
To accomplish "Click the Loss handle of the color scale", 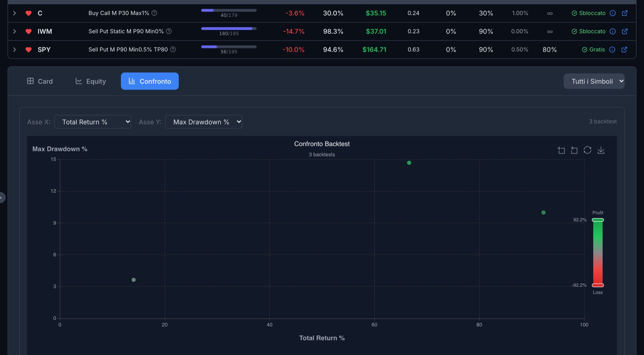I will coord(598,285).
